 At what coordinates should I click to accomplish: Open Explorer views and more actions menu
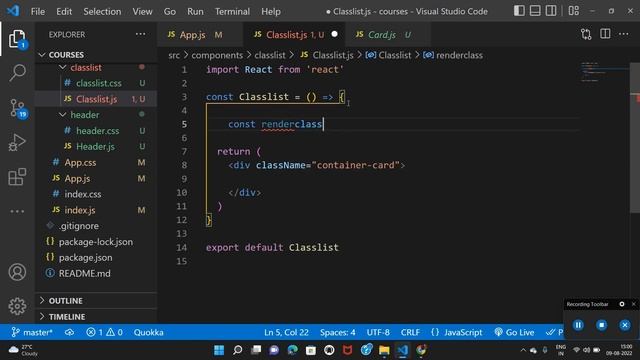140,34
